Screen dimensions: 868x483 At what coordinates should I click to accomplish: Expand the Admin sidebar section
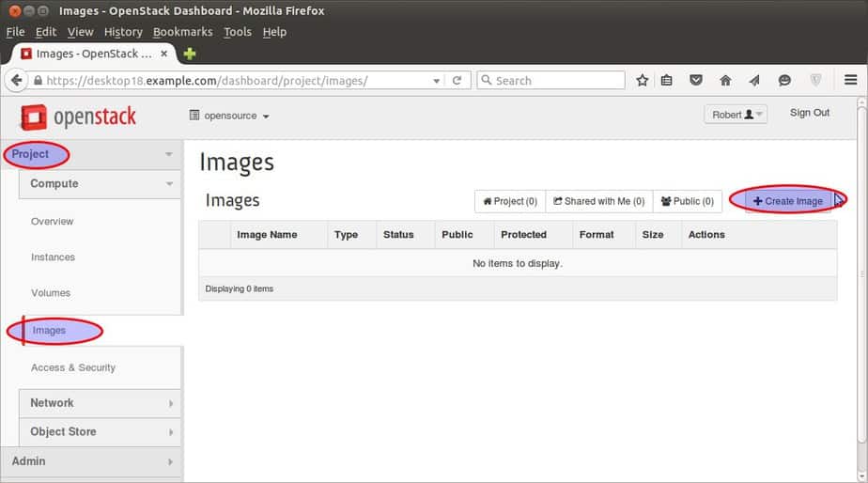coord(92,460)
